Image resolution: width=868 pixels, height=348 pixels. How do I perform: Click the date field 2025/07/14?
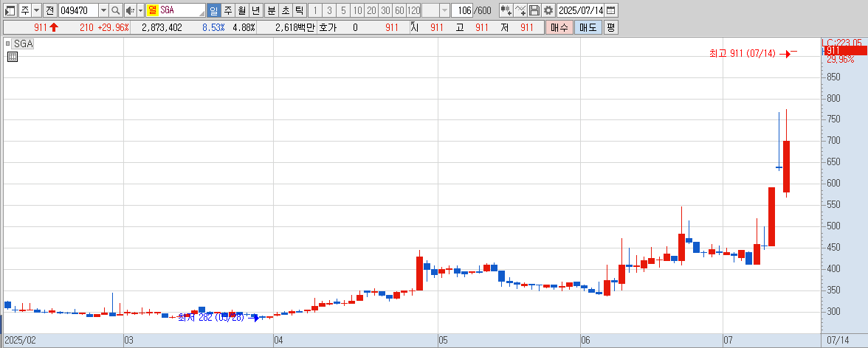point(580,10)
